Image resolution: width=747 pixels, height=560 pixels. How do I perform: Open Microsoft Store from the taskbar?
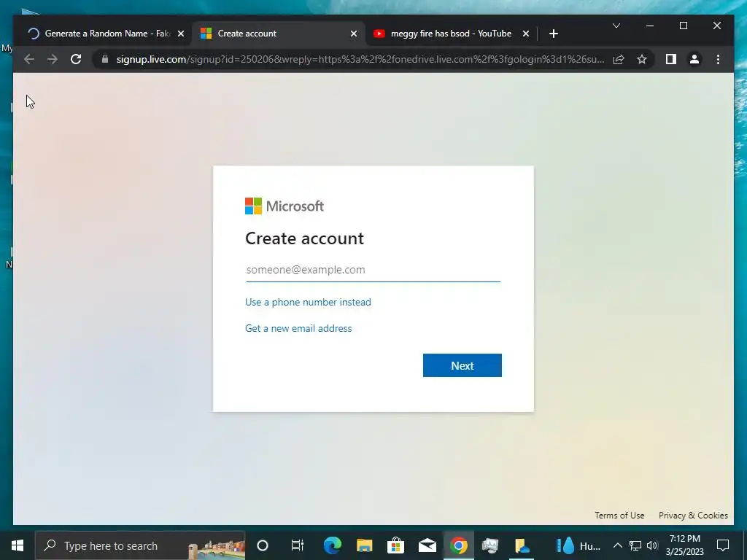(x=395, y=545)
